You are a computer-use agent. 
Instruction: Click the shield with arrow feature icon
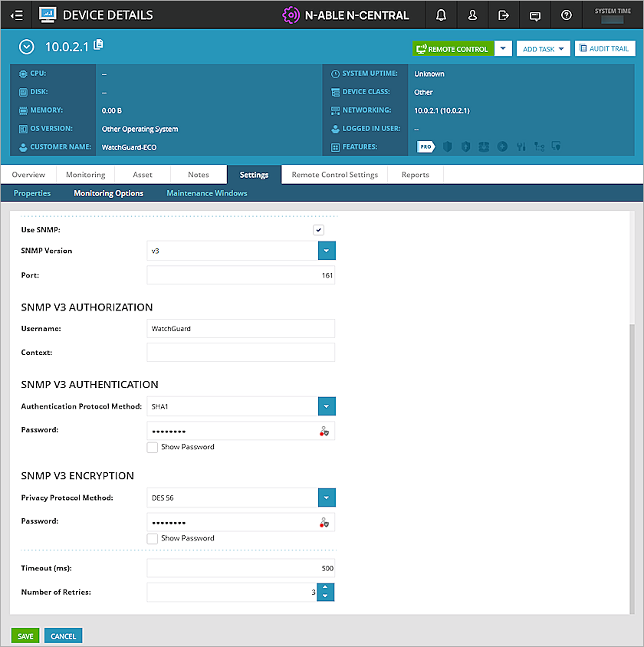[465, 146]
